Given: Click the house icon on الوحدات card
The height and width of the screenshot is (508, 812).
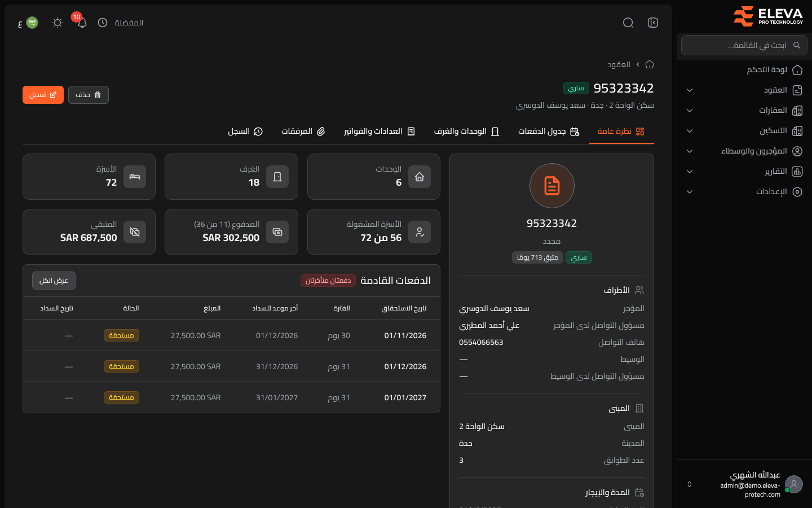Looking at the screenshot, I should coord(420,177).
